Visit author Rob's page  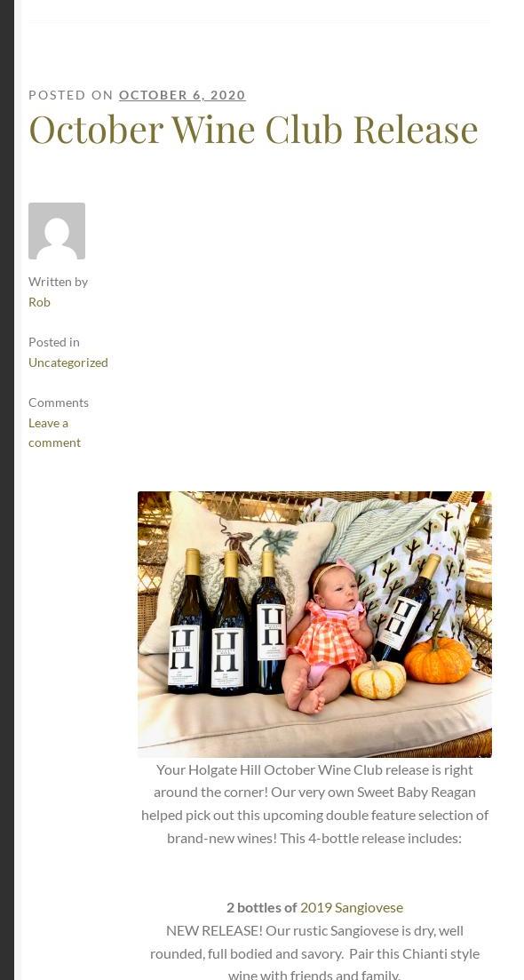click(x=39, y=302)
